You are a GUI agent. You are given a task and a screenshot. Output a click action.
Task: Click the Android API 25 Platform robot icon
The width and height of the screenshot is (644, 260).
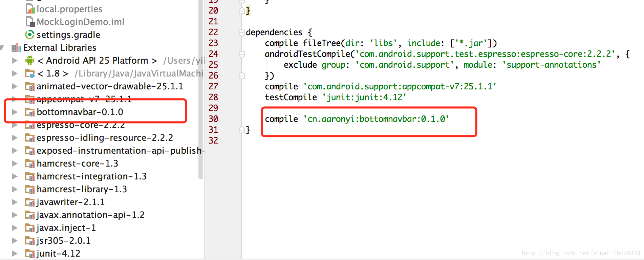[30, 61]
